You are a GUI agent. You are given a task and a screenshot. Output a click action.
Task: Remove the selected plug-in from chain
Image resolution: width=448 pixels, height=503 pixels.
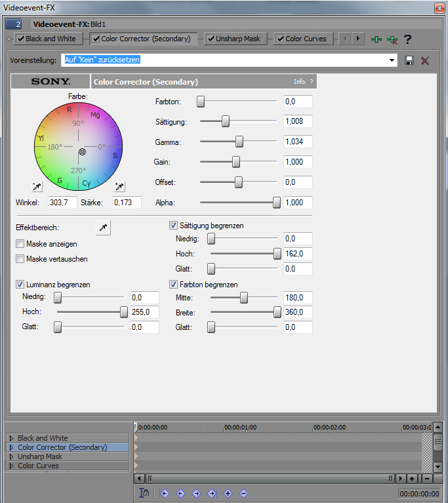[392, 39]
